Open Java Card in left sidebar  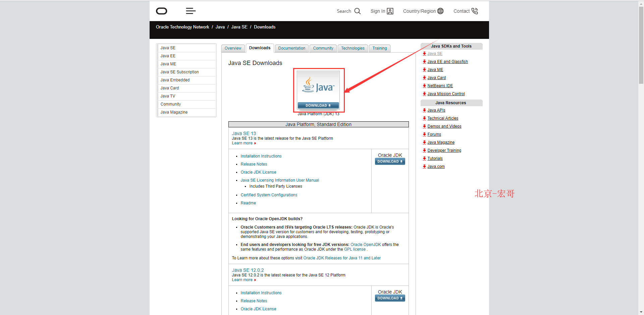click(x=186, y=88)
